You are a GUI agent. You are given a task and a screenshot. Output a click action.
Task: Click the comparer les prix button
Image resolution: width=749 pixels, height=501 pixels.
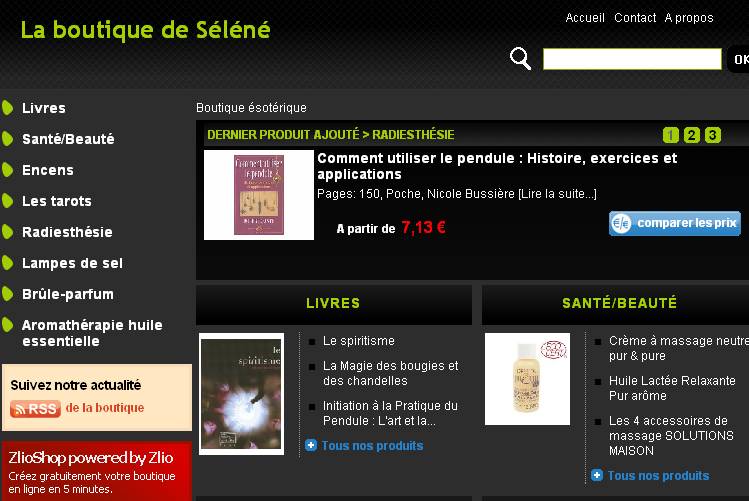[x=674, y=223]
